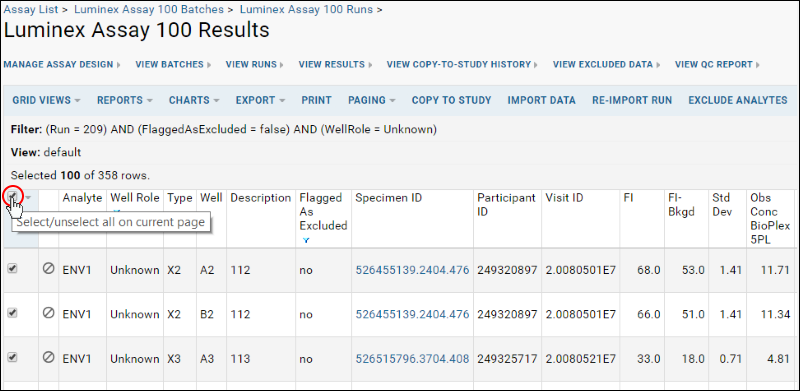Click the filter icon under Flagged As Excluded
800x391 pixels.
point(305,240)
